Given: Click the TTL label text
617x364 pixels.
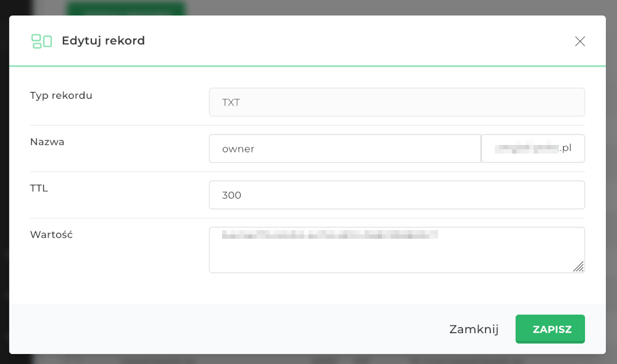Looking at the screenshot, I should (38, 188).
